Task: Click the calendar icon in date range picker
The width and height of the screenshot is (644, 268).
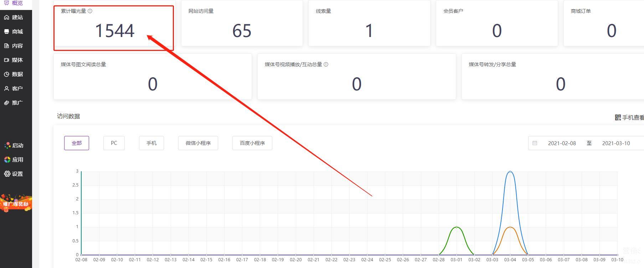Action: (535, 143)
